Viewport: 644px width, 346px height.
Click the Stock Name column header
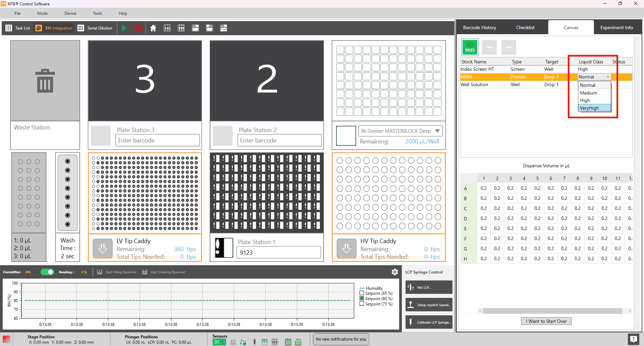(485, 62)
